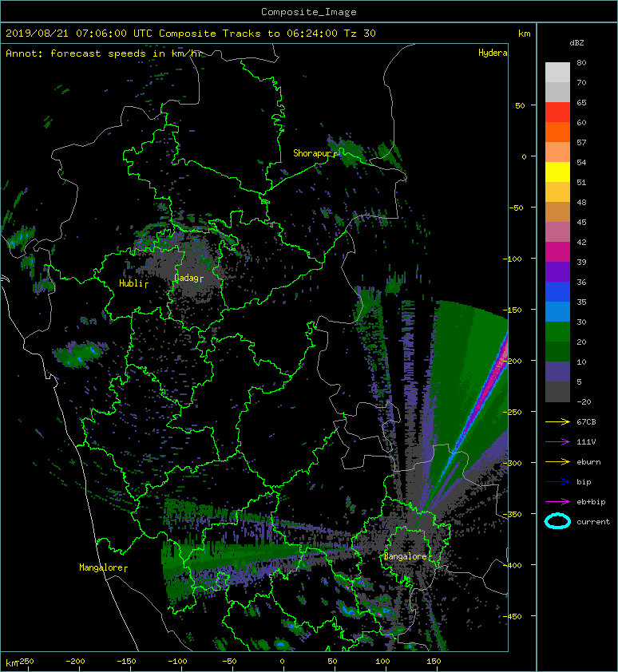Click the km unit label at top right
This screenshot has width=618, height=672.
[x=524, y=34]
